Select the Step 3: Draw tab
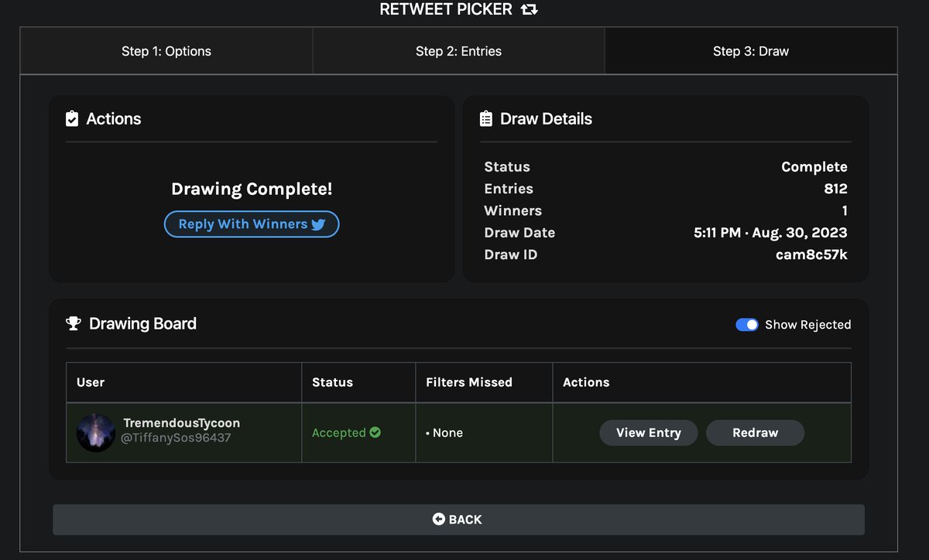This screenshot has height=560, width=929. point(751,51)
